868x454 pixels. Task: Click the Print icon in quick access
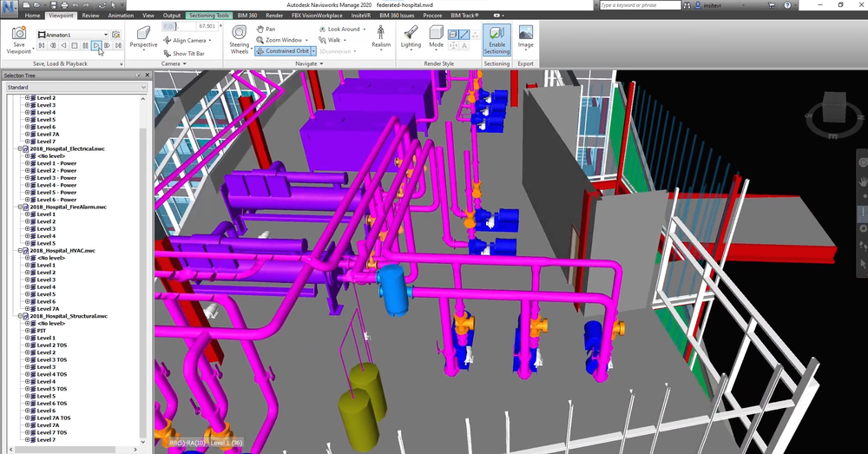[64, 5]
